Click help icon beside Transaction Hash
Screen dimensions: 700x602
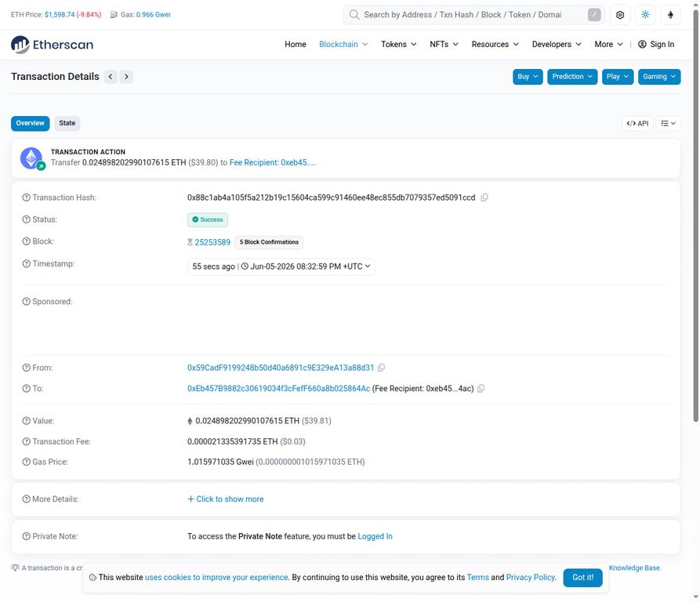[27, 198]
